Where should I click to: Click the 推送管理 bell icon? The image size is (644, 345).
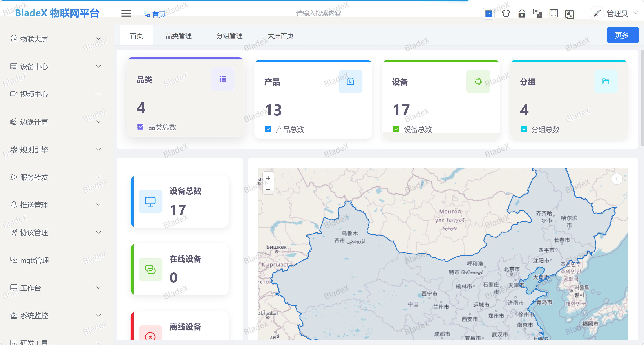point(14,205)
